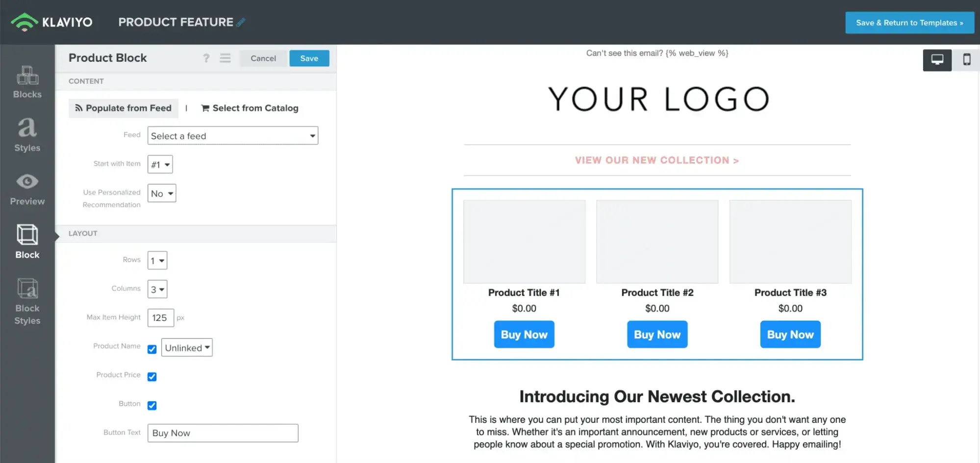Click the pencil icon to rename Product Feature
This screenshot has height=463, width=980.
point(240,22)
